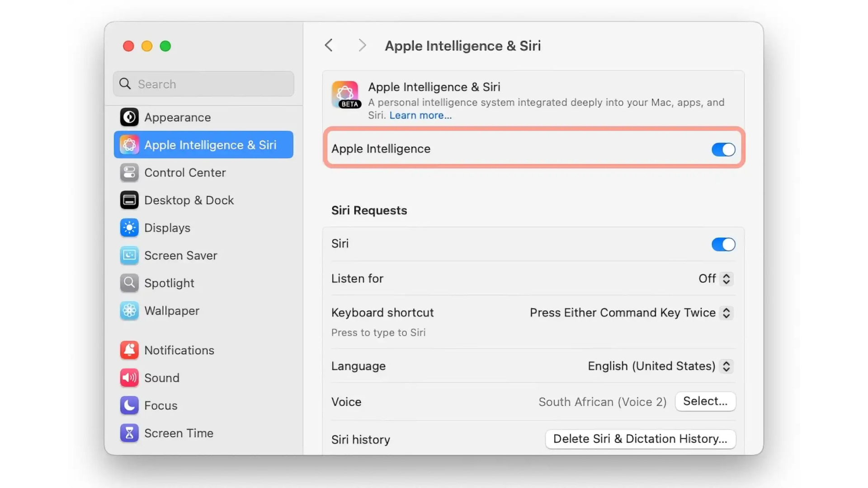Image resolution: width=868 pixels, height=488 pixels.
Task: Open Screen Time hourglass icon
Action: point(129,433)
